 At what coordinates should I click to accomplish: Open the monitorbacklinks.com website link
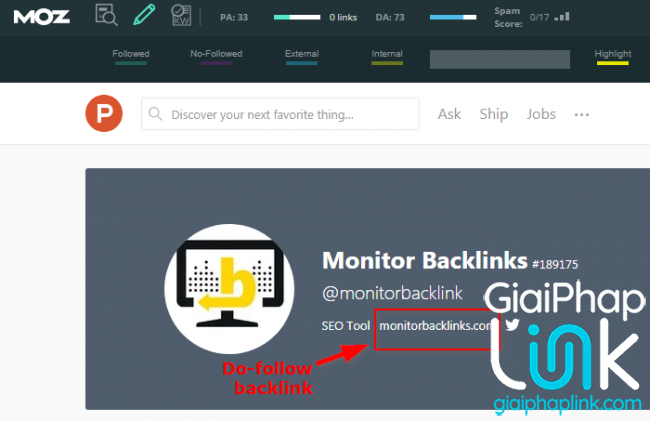pyautogui.click(x=435, y=326)
